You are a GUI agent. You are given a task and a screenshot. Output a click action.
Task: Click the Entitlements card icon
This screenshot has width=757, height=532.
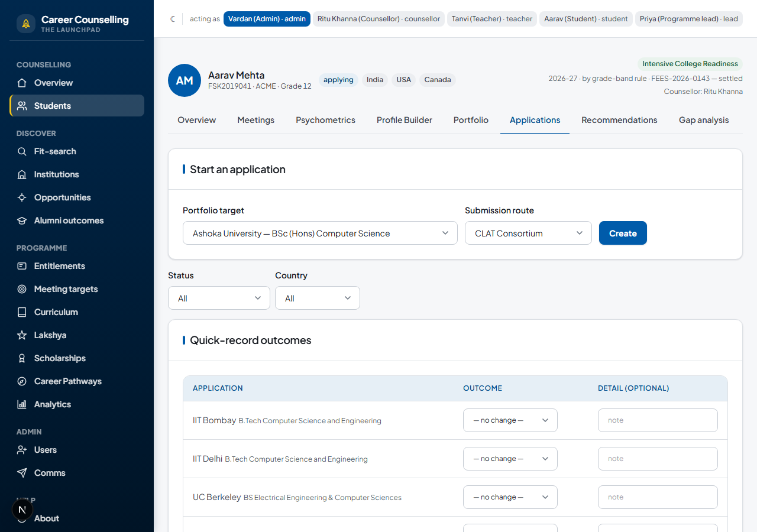[22, 266]
